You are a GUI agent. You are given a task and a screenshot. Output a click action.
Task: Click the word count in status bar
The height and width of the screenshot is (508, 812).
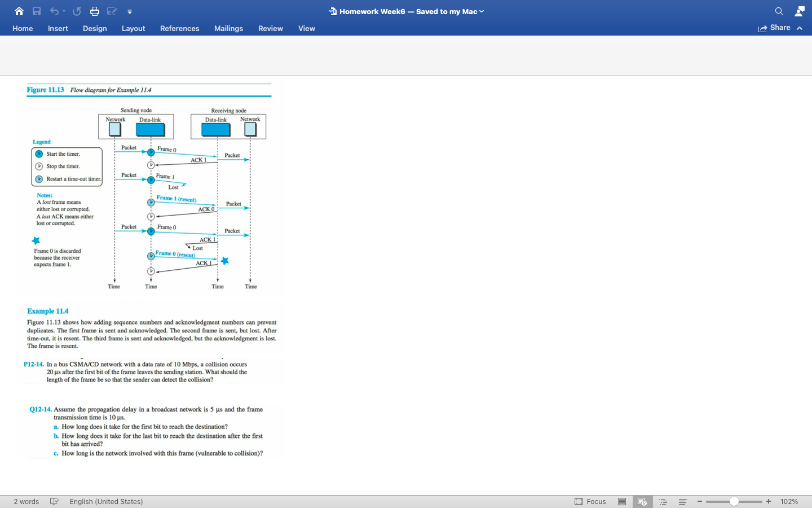[x=26, y=501]
